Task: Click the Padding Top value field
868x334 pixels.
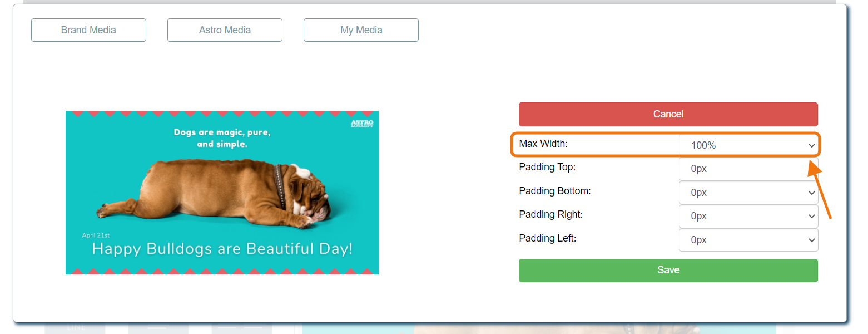Action: pyautogui.click(x=748, y=169)
